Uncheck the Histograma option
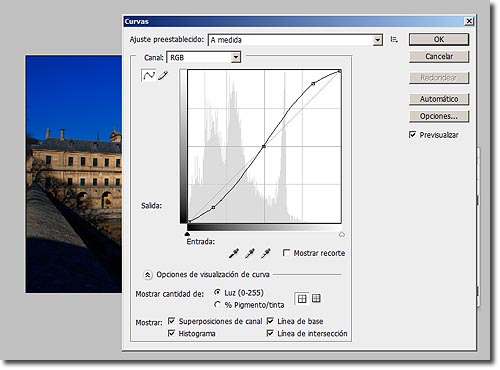This screenshot has height=370, width=500. [171, 333]
